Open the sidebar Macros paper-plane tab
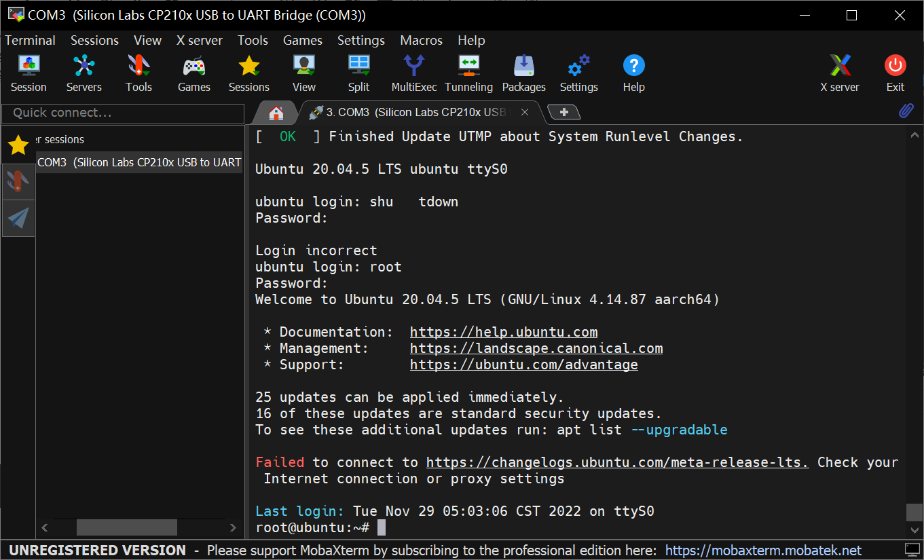 click(18, 218)
